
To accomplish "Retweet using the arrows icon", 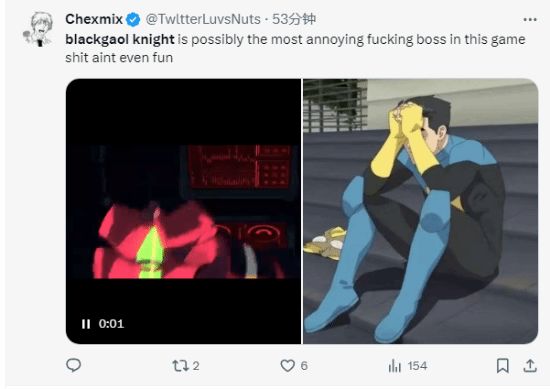I will (180, 366).
